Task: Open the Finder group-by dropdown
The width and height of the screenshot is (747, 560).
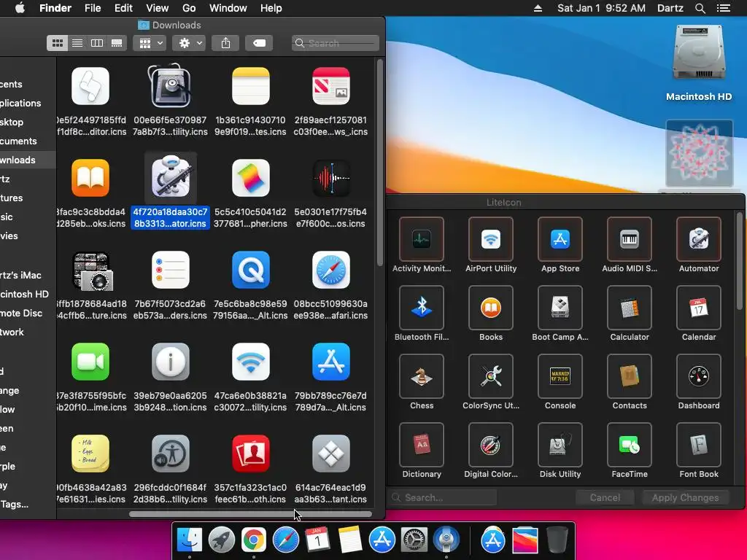Action: [150, 43]
